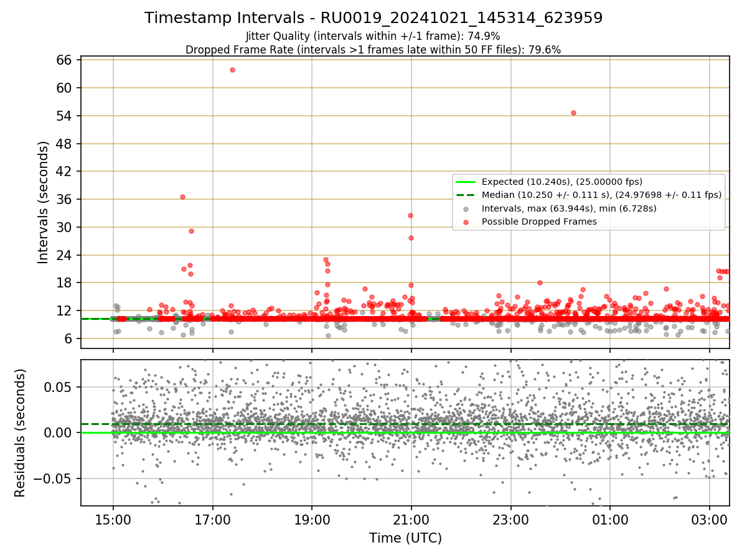Select the "Jitter Quality" 74.9% subtitle line
Image resolution: width=747 pixels, height=560 pixels.
(373, 36)
